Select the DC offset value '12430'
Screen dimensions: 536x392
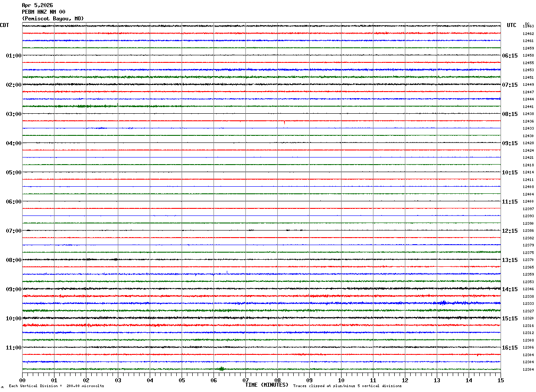click(x=528, y=136)
